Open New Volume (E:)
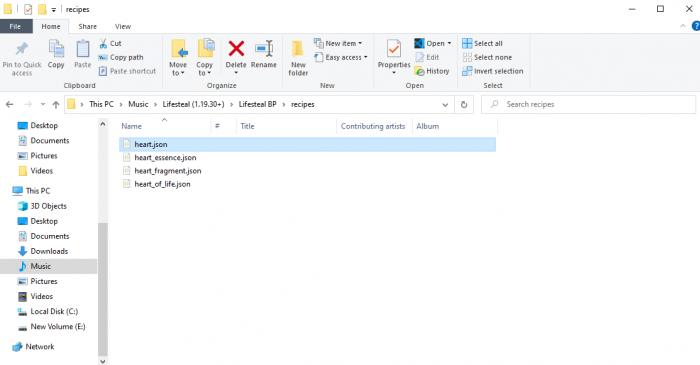Viewport: 700px width, 365px height. (x=51, y=327)
